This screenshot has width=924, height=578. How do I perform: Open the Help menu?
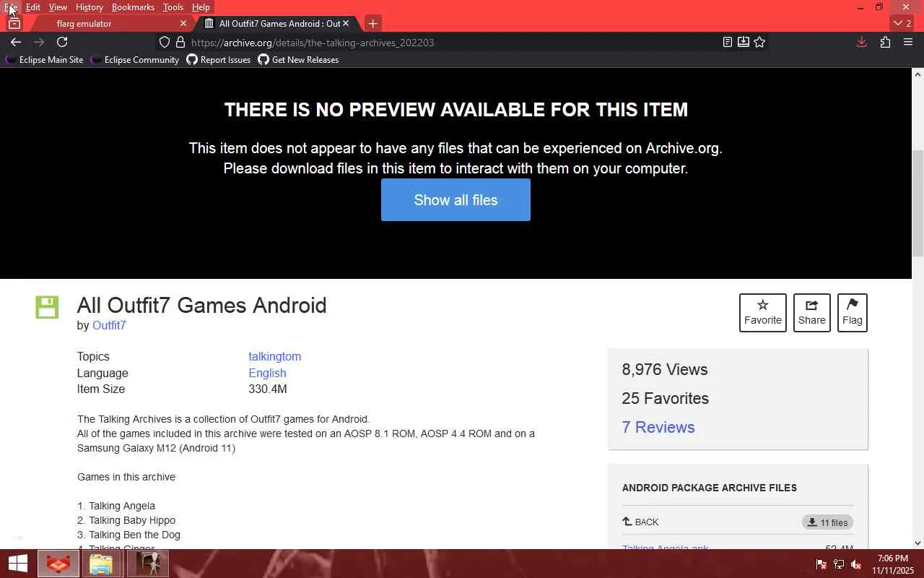click(201, 7)
